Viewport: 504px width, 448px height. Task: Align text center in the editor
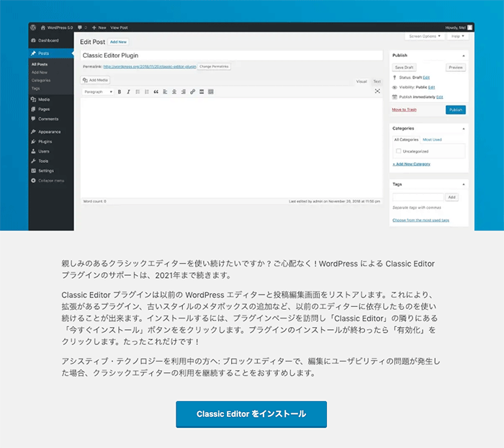pyautogui.click(x=174, y=92)
